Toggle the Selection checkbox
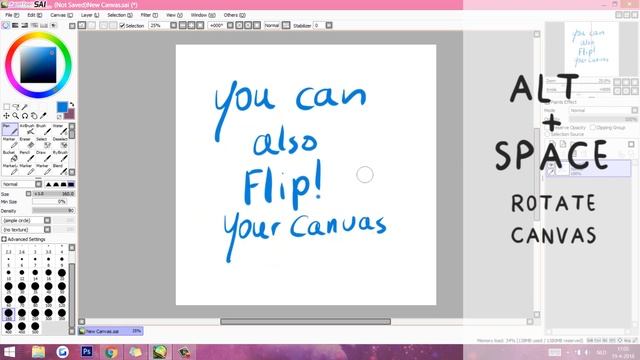The width and height of the screenshot is (640, 360). [x=122, y=26]
